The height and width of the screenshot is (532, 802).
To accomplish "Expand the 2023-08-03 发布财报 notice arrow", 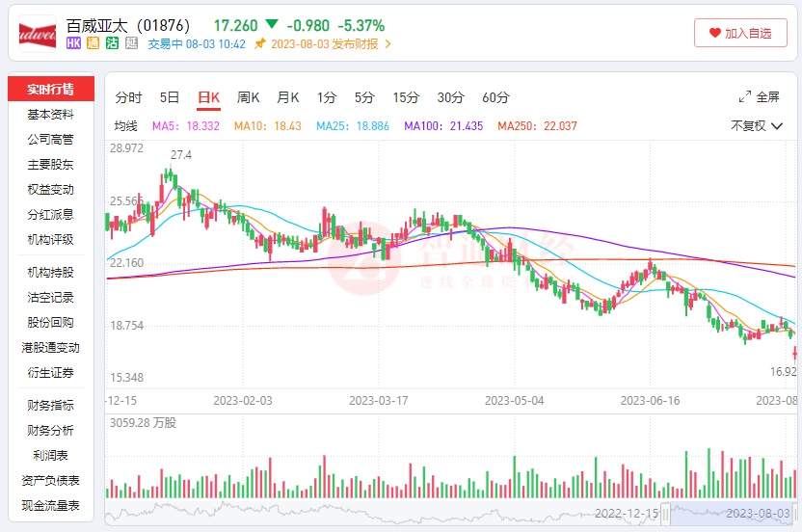I will 388,44.
